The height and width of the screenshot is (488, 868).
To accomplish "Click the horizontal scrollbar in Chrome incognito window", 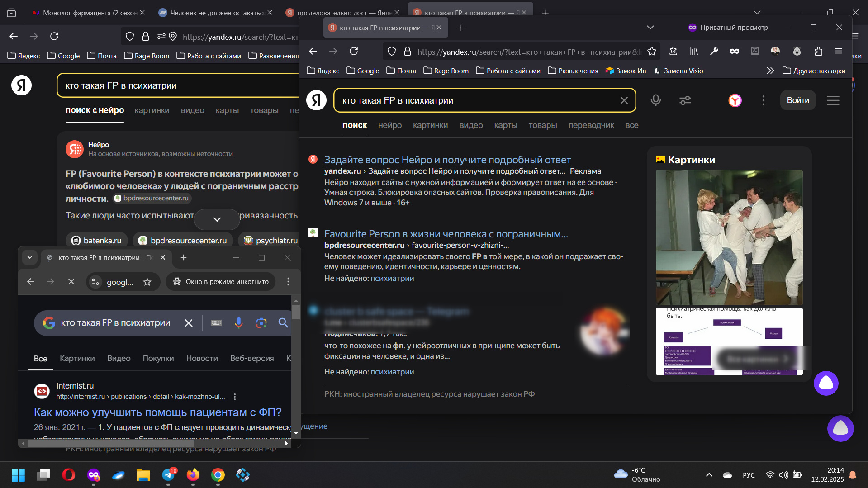I will pyautogui.click(x=110, y=444).
